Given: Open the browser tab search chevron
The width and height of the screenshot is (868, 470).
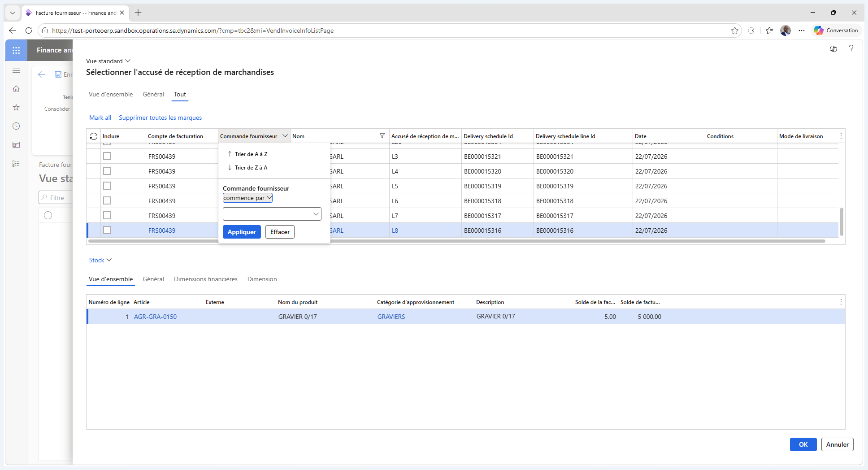Looking at the screenshot, I should 13,13.
